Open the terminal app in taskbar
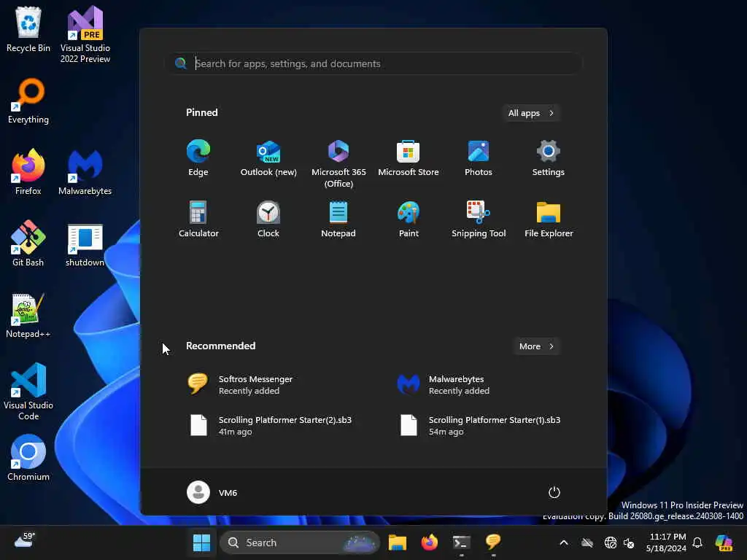Screen dimensions: 747x560 [461, 542]
